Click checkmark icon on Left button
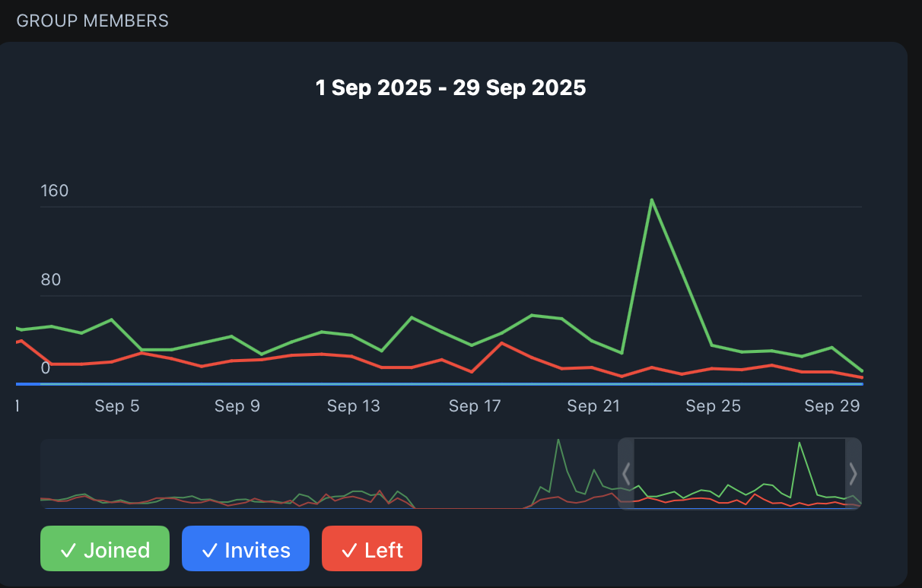This screenshot has height=588, width=922. [349, 550]
